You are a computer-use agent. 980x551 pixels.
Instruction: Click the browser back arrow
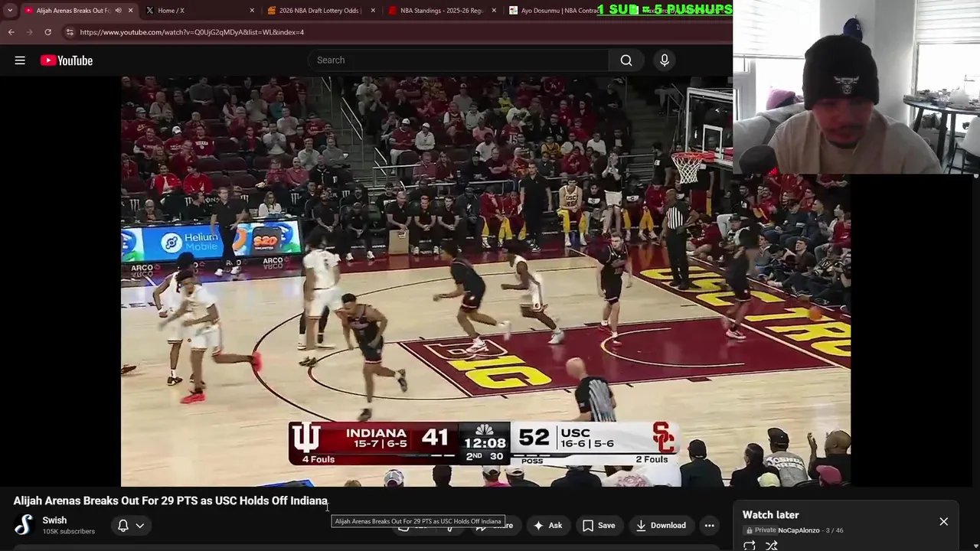coord(11,32)
